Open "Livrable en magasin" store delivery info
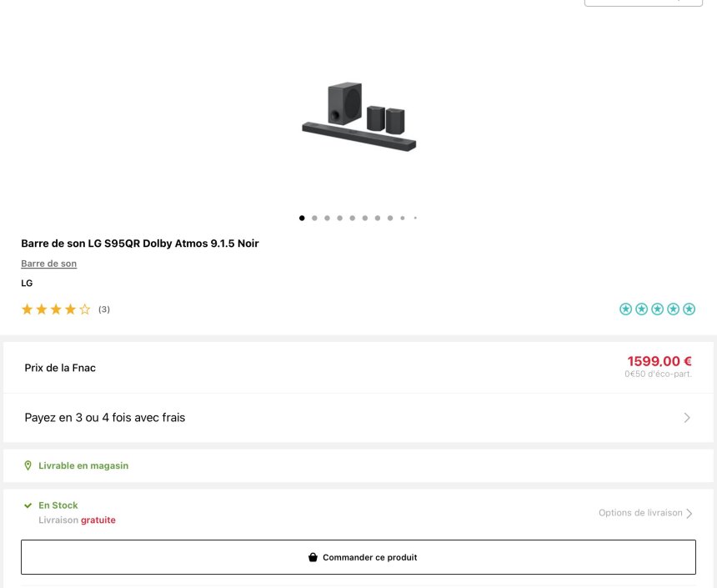Screen dimensions: 717x588 click(x=83, y=465)
